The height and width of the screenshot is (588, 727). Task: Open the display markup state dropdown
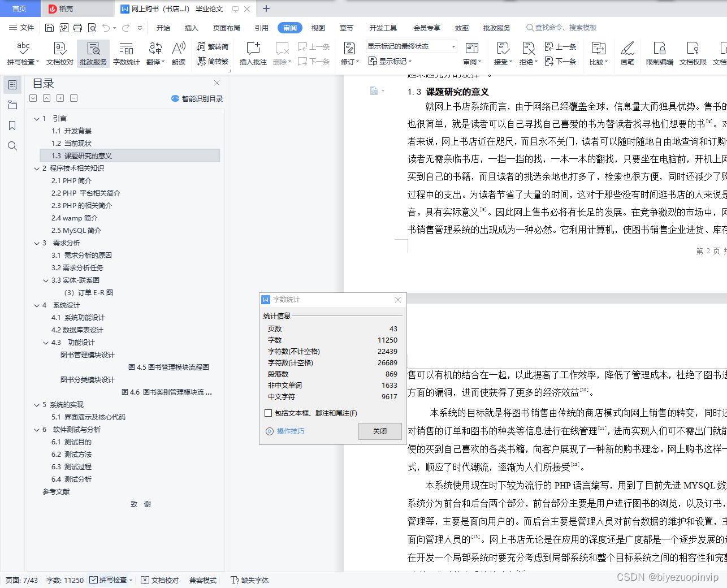pos(411,46)
